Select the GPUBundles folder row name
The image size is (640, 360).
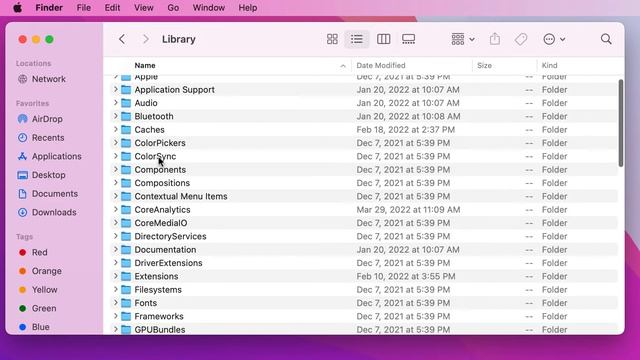coord(160,330)
